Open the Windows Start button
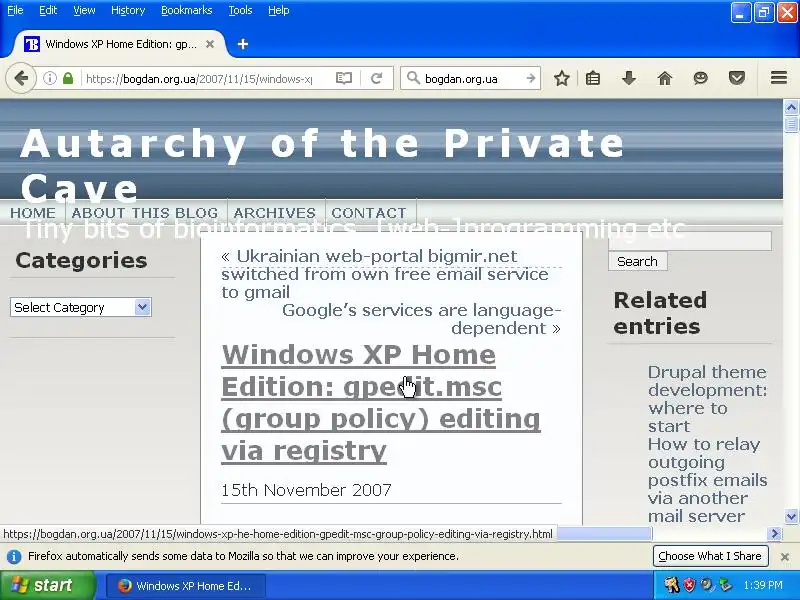The width and height of the screenshot is (800, 600). (47, 585)
